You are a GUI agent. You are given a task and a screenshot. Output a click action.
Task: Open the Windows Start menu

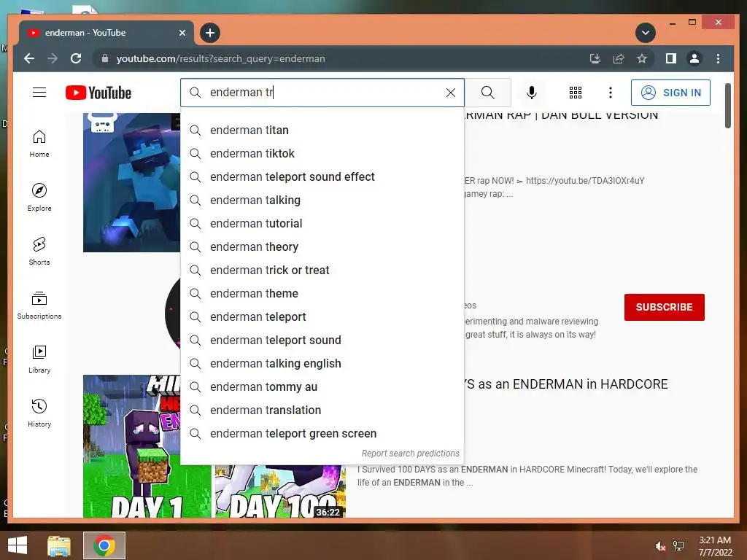pyautogui.click(x=18, y=545)
